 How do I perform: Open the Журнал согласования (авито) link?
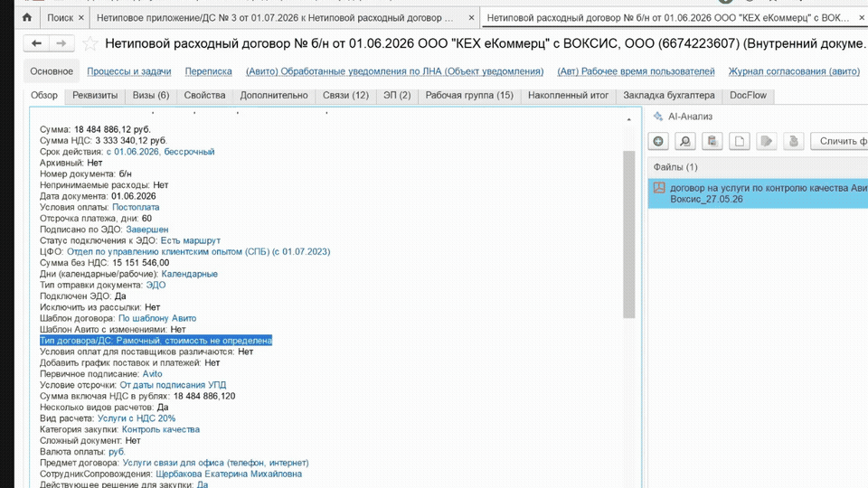pos(794,71)
